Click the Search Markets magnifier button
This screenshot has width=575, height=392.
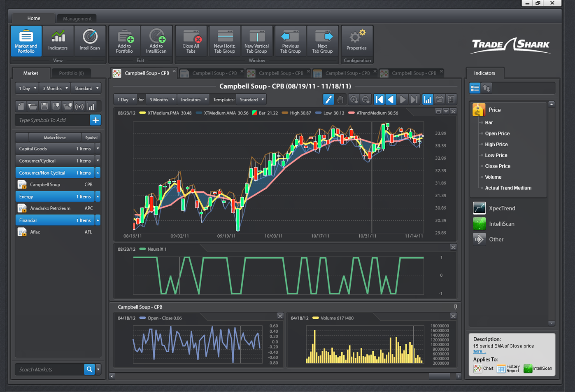click(89, 369)
